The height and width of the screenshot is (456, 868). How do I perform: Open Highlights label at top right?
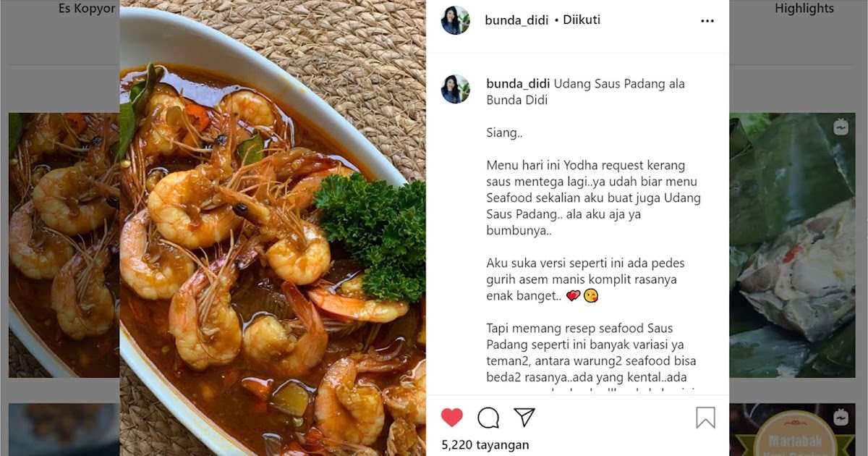point(804,9)
